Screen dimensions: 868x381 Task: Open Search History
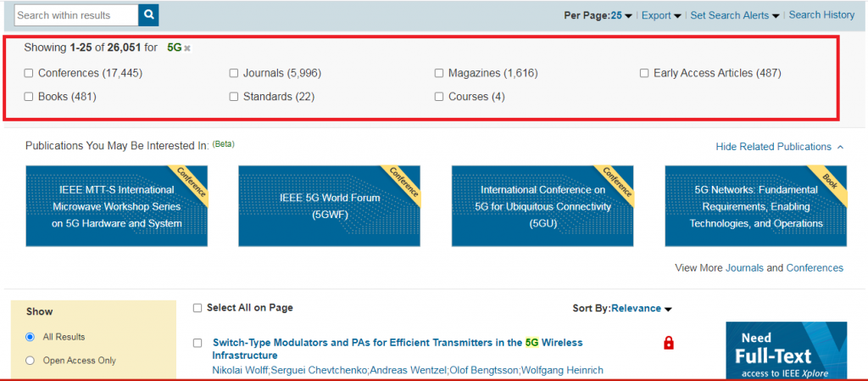(x=821, y=15)
